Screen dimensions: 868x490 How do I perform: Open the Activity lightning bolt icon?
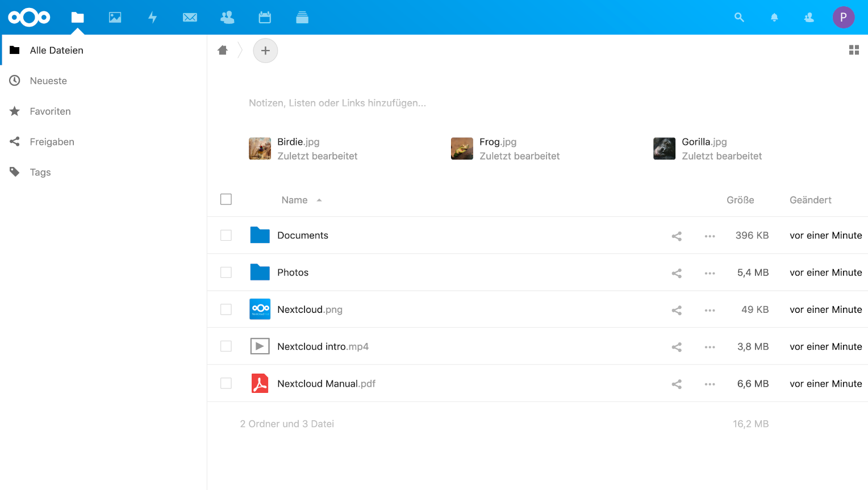pyautogui.click(x=152, y=18)
